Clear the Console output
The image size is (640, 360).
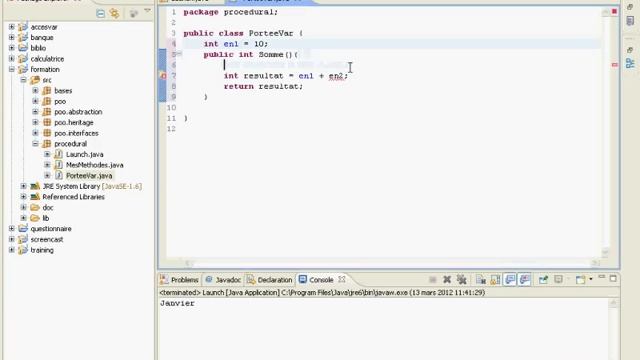[480, 280]
